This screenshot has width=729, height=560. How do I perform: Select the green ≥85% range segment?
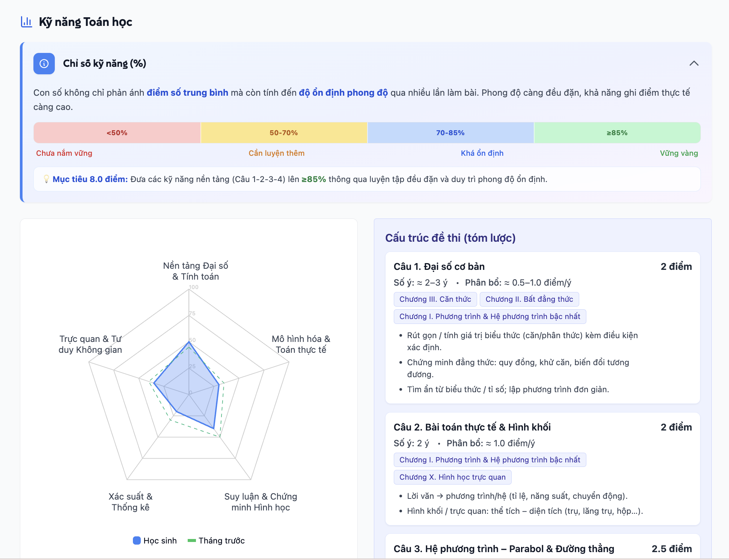tap(617, 133)
